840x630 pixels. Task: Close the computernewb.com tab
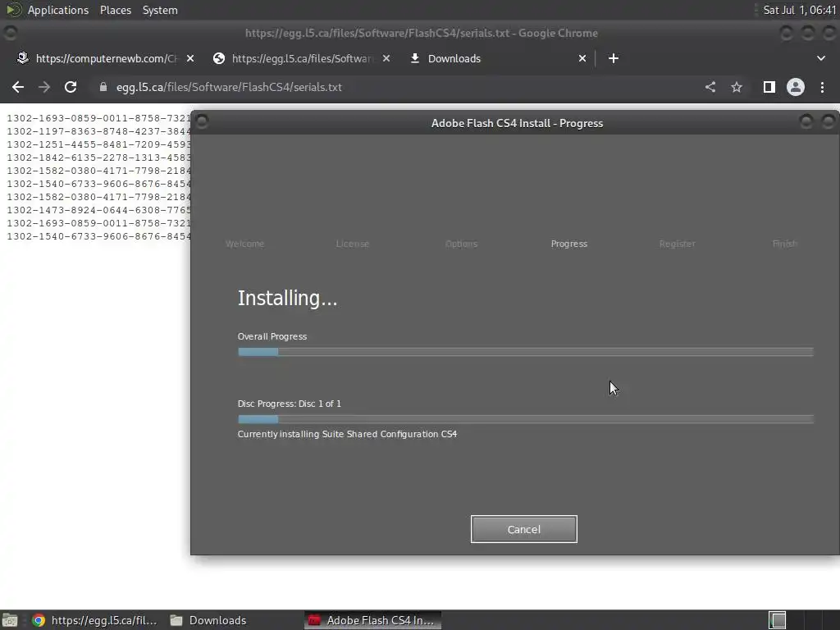click(190, 58)
